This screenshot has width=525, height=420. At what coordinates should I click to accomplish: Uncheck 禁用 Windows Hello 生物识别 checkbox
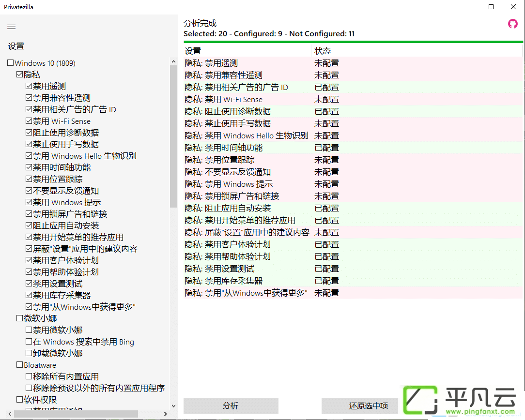click(29, 156)
